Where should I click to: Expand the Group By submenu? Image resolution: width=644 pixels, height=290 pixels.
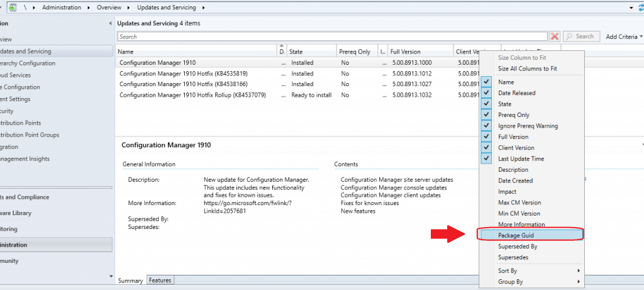click(532, 282)
